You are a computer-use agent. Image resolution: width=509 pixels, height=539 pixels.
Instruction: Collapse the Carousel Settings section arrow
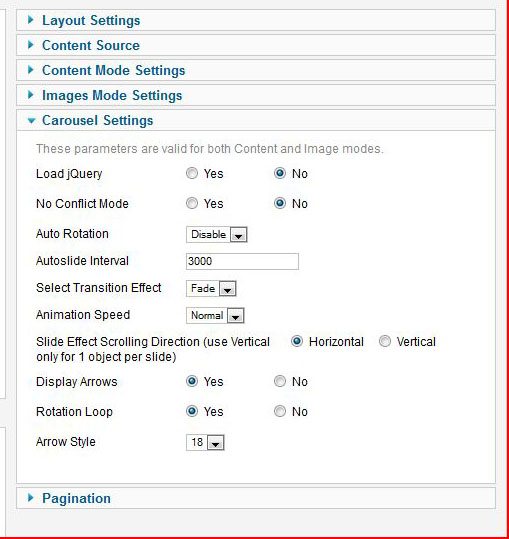click(31, 120)
